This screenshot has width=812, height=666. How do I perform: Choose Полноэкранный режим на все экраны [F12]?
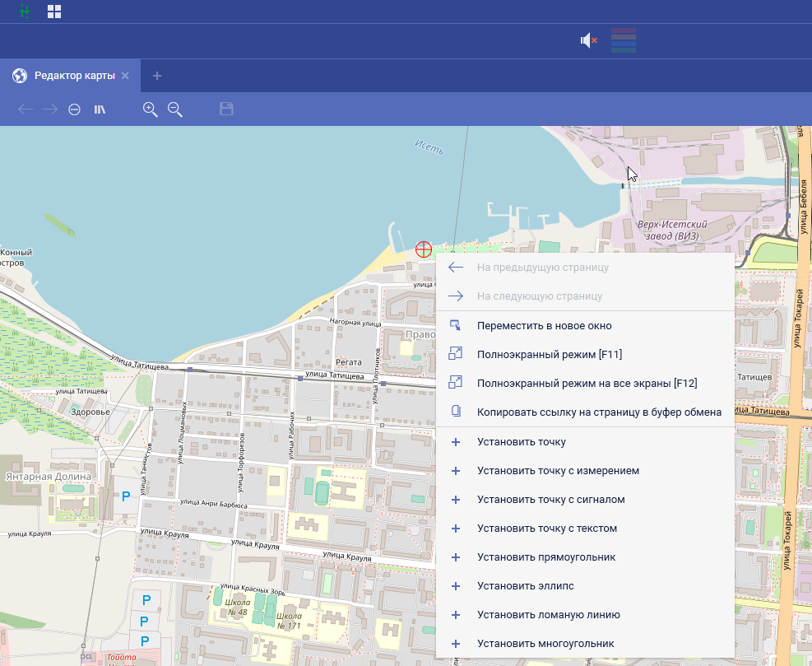tap(587, 383)
